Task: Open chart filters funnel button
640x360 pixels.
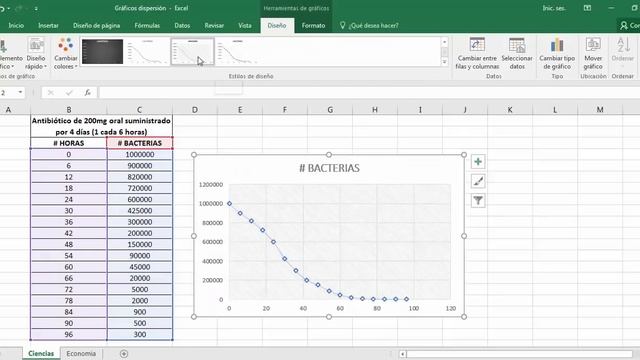Action: click(x=478, y=201)
